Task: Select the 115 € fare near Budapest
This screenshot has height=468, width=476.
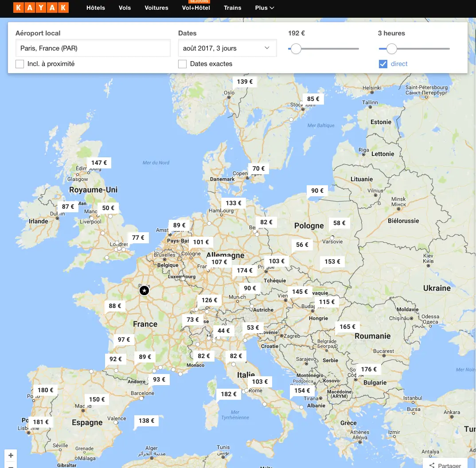Action: coord(327,302)
